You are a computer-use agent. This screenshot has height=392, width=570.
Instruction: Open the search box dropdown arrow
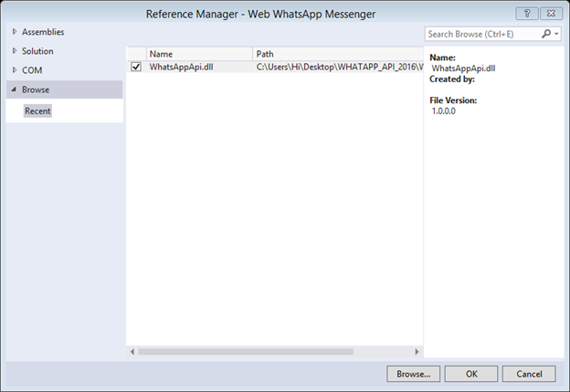(x=556, y=34)
